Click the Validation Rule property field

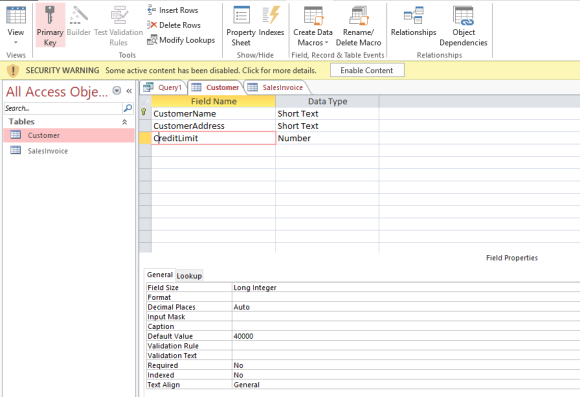point(406,346)
